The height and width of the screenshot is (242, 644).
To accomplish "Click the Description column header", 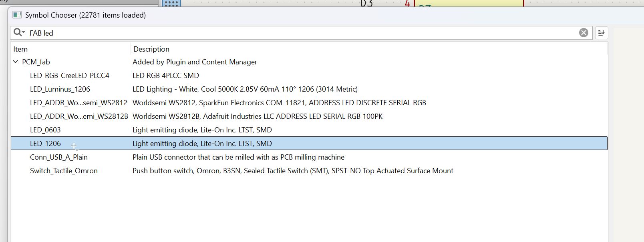I will 151,49.
